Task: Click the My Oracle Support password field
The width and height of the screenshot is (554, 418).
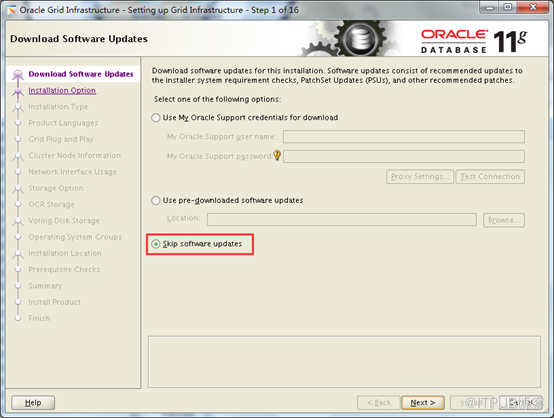Action: click(x=404, y=156)
